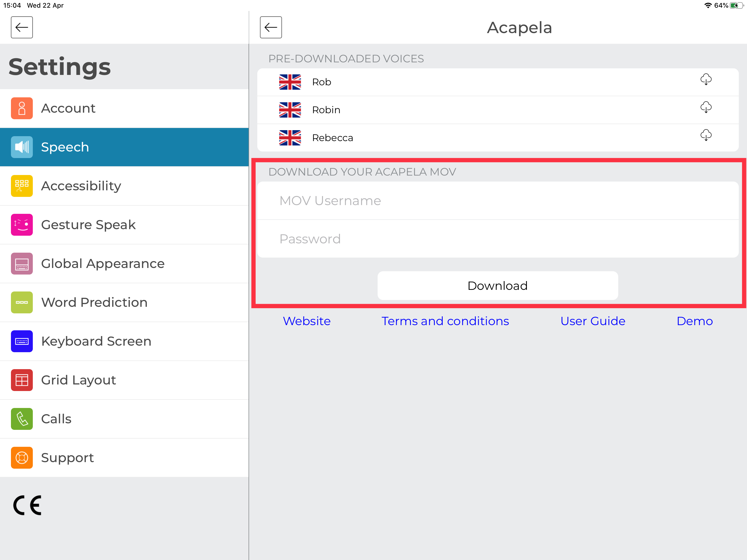
Task: Download the Rebecca voice via cloud icon
Action: [706, 135]
